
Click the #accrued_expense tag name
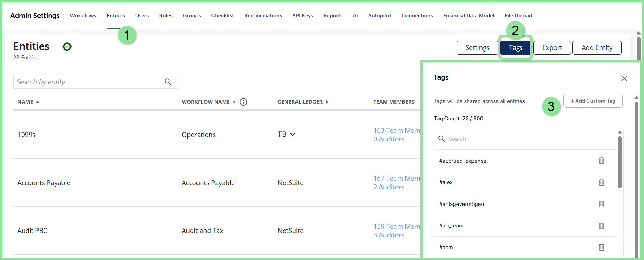pos(462,161)
